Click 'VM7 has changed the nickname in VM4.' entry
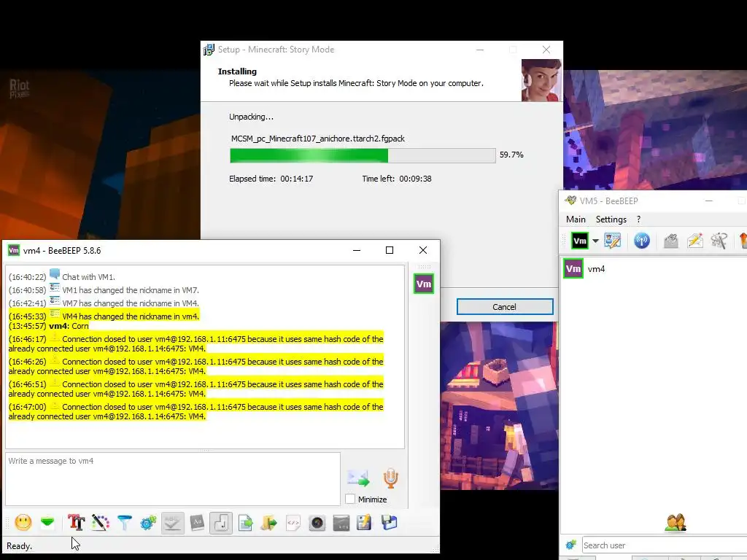Image resolution: width=747 pixels, height=560 pixels. pos(131,303)
